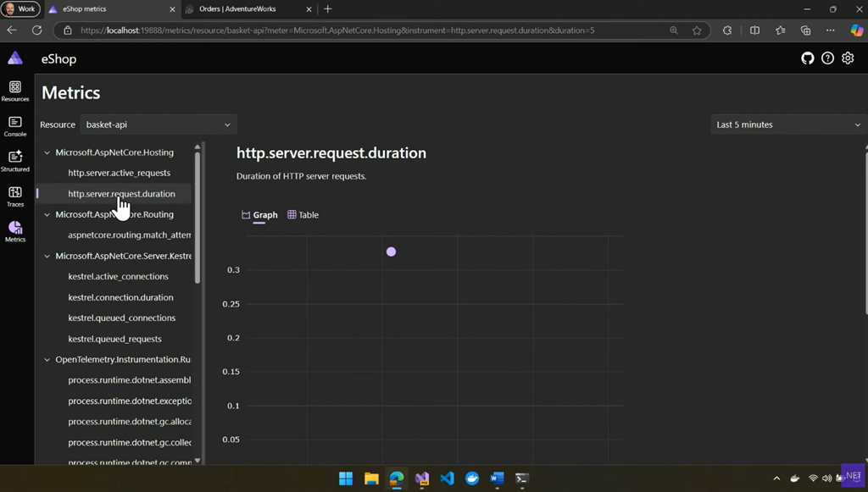Click the zoom magnifier in address bar

tap(674, 30)
